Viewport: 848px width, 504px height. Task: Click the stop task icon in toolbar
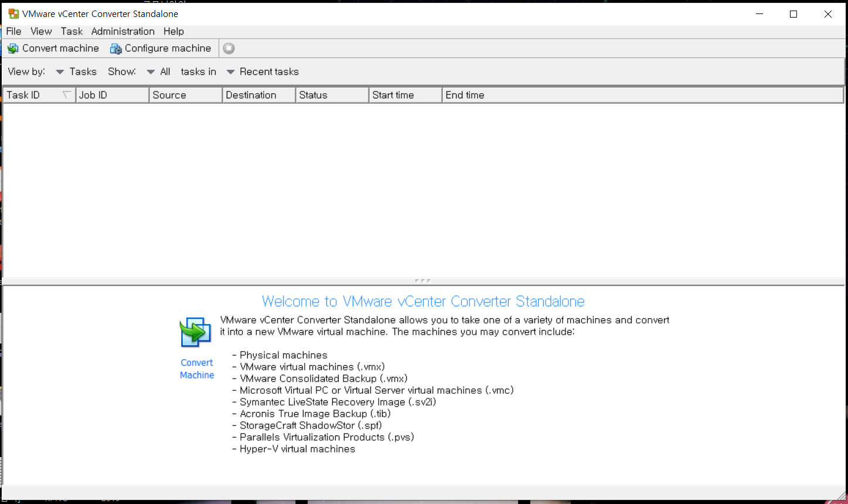pos(229,48)
